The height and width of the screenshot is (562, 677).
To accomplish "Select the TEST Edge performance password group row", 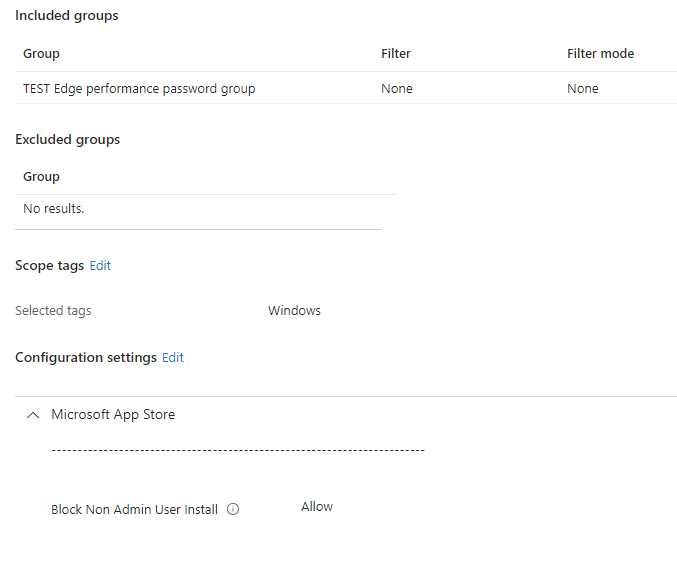I will pos(139,89).
